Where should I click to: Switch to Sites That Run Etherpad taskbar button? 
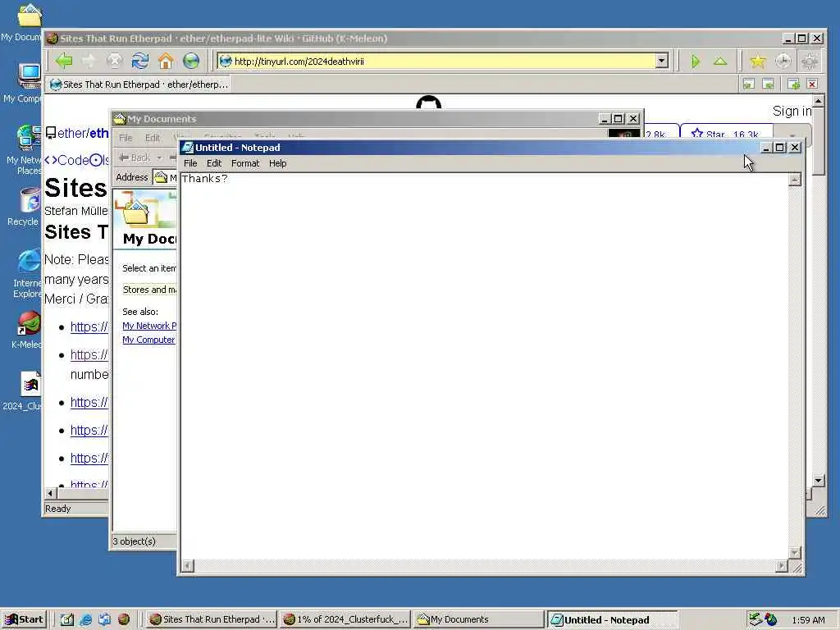pyautogui.click(x=212, y=619)
